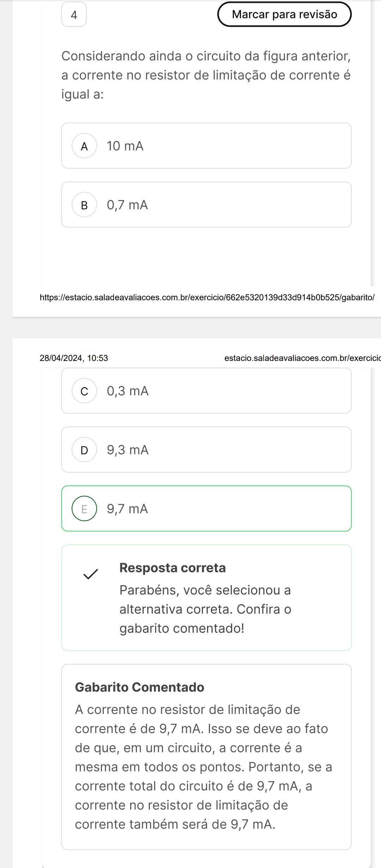Image resolution: width=381 pixels, height=868 pixels.
Task: Choose option E circle letter
Action: tap(84, 508)
